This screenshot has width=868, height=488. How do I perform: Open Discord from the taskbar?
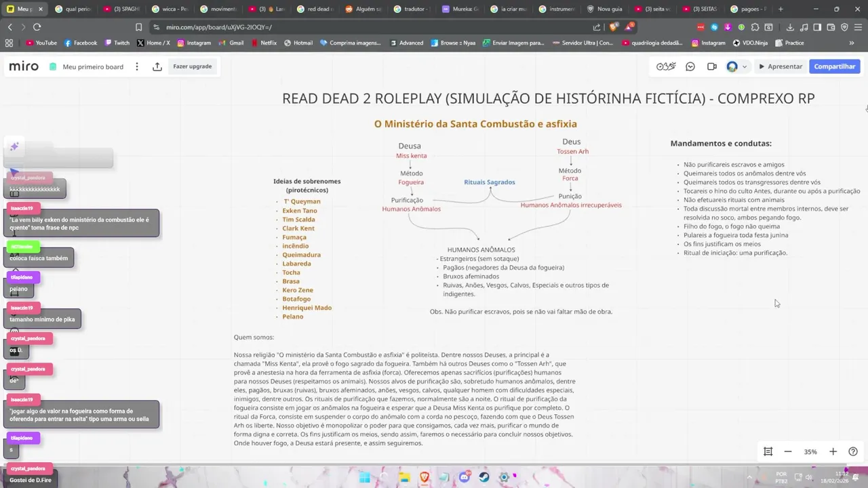(464, 478)
